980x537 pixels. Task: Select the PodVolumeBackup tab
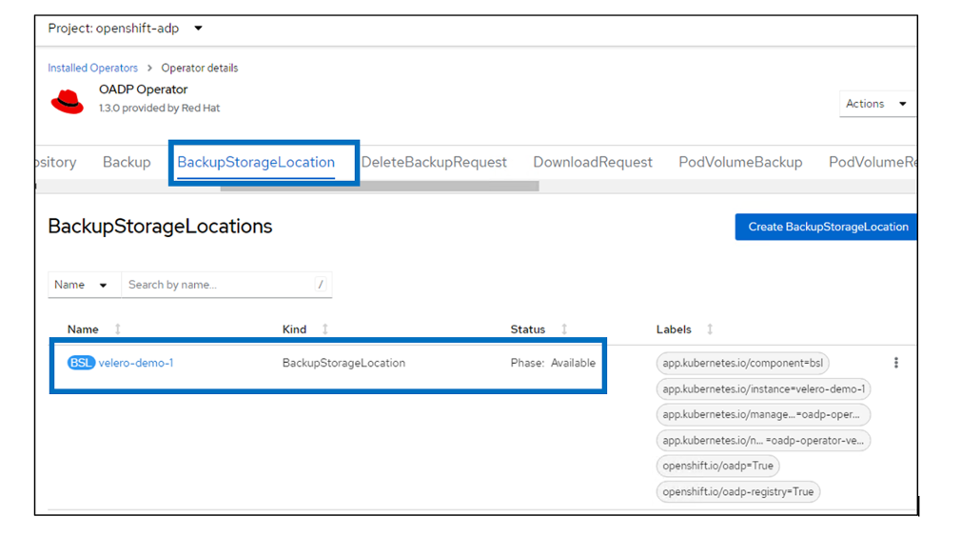740,162
